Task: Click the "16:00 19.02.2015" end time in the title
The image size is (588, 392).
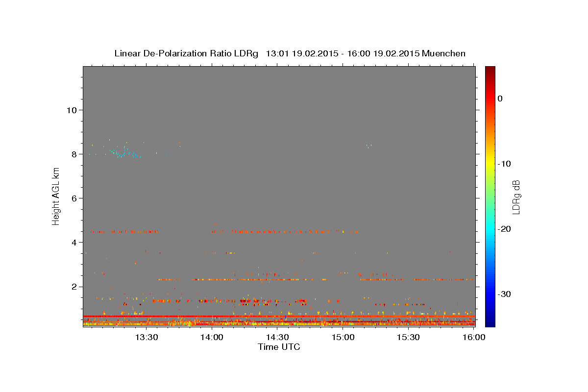Action: click(x=383, y=53)
